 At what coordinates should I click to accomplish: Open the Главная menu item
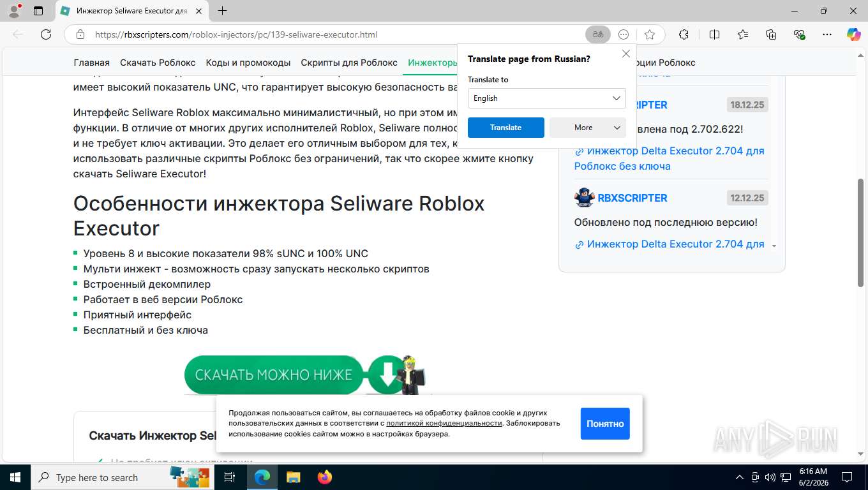tap(92, 63)
